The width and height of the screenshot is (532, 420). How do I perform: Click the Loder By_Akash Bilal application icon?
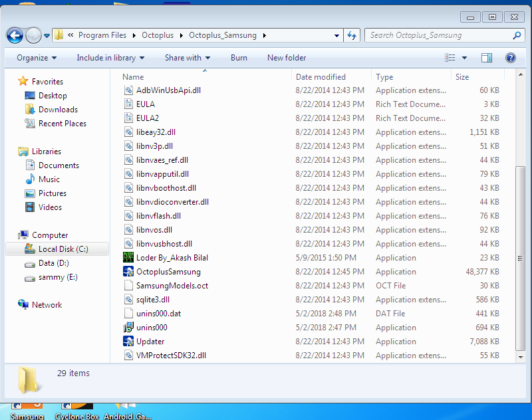point(128,258)
